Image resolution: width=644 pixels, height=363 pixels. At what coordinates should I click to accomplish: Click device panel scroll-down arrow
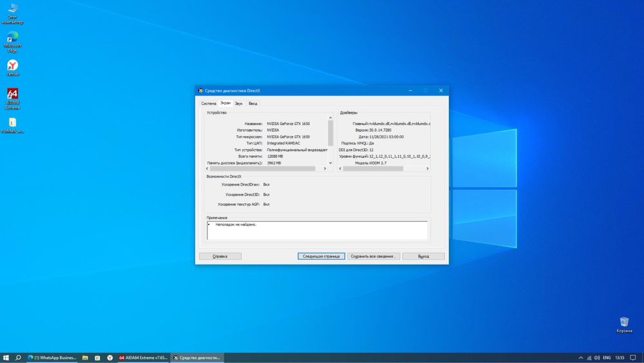(x=330, y=162)
